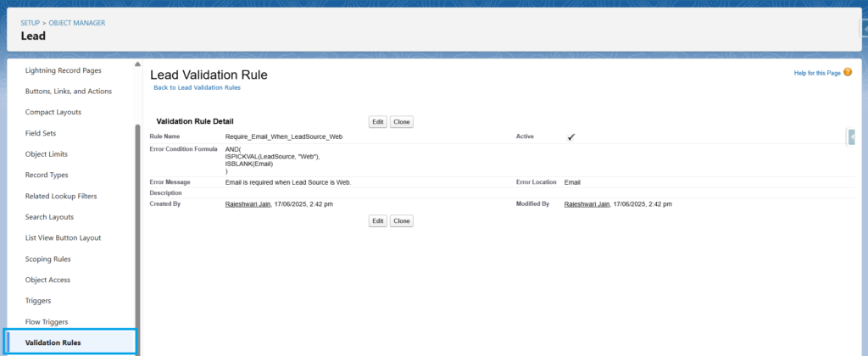Select Lightning Record Pages in sidebar
868x356 pixels.
64,70
